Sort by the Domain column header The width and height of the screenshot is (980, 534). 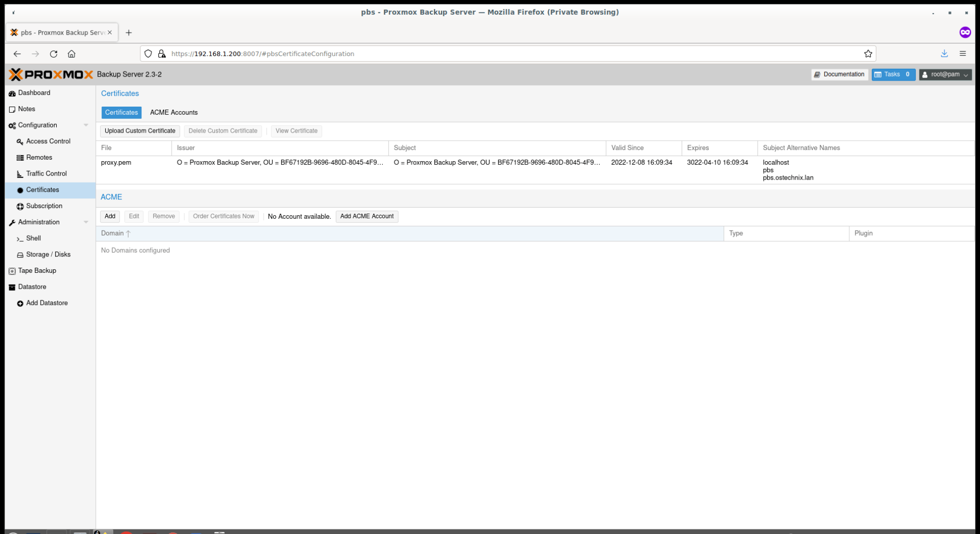coord(112,234)
